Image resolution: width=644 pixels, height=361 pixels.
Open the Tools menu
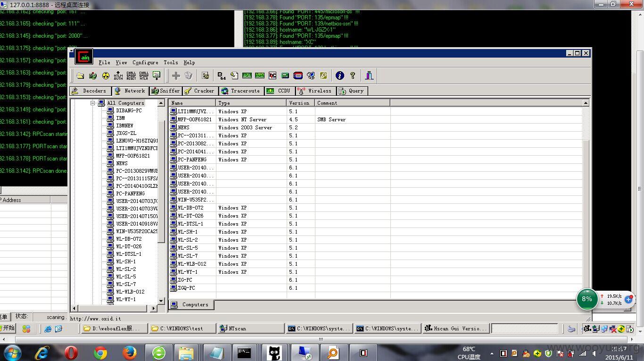pyautogui.click(x=171, y=62)
